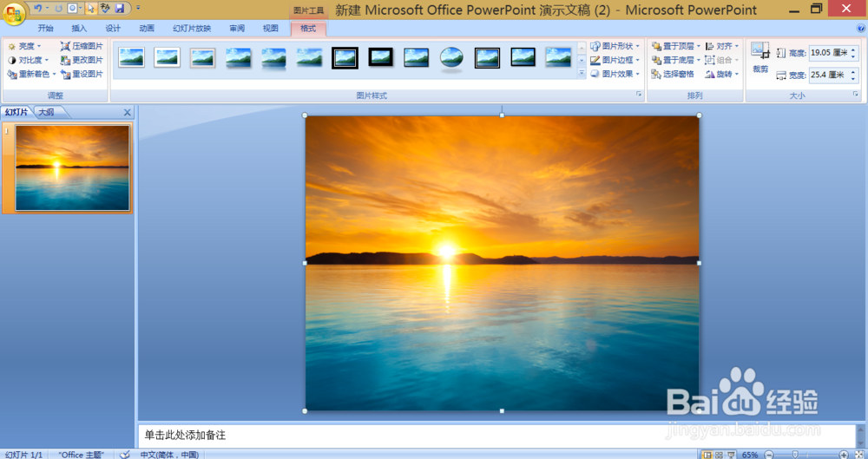This screenshot has height=459, width=868.
Task: Open the 对比度 contrast dropdown
Action: pyautogui.click(x=29, y=60)
